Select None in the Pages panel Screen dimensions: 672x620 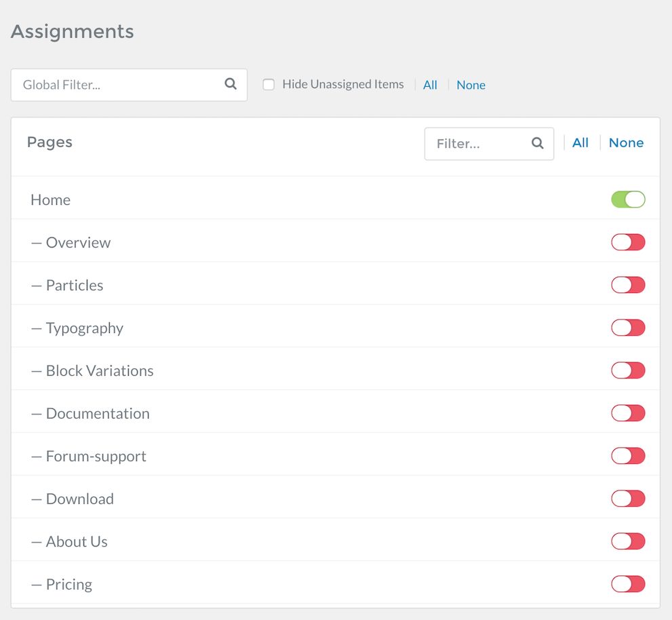(x=626, y=142)
